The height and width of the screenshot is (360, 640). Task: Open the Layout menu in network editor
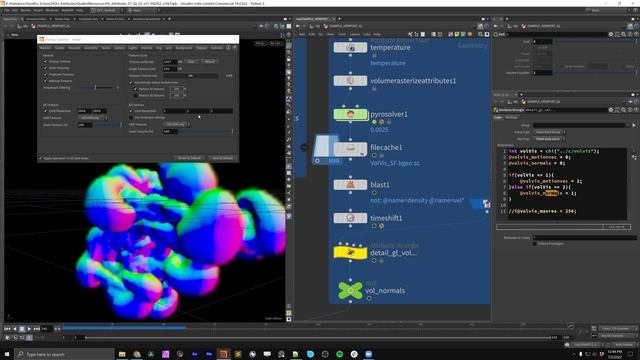pyautogui.click(x=355, y=34)
